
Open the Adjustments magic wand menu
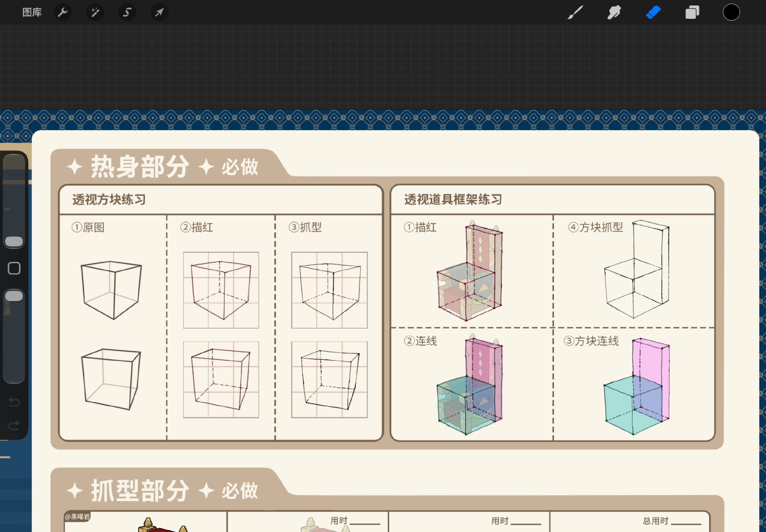(95, 12)
